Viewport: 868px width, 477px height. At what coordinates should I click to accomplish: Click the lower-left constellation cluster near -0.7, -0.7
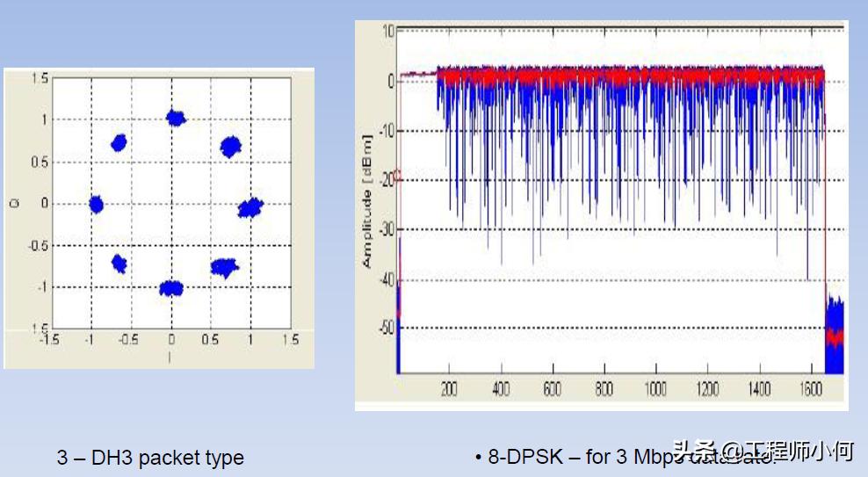tap(119, 264)
